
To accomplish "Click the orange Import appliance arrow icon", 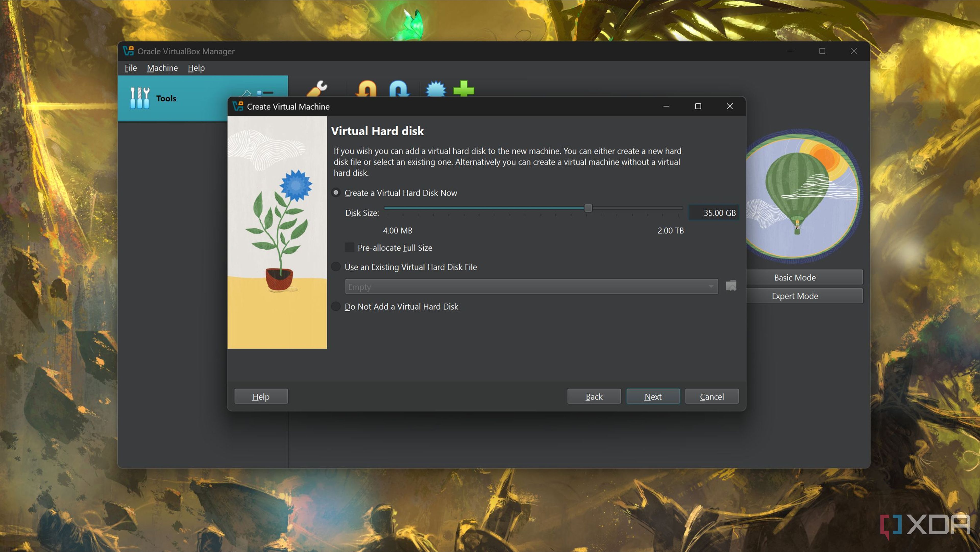I will click(366, 88).
